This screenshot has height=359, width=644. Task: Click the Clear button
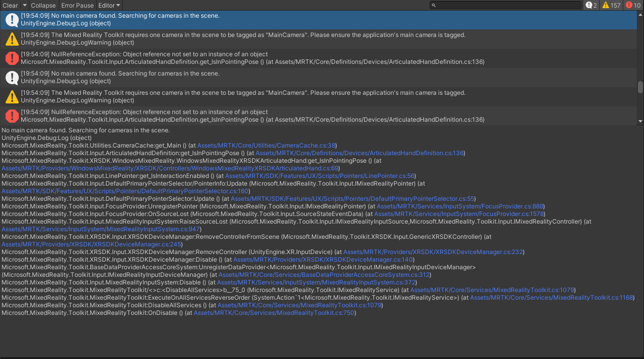(9, 5)
